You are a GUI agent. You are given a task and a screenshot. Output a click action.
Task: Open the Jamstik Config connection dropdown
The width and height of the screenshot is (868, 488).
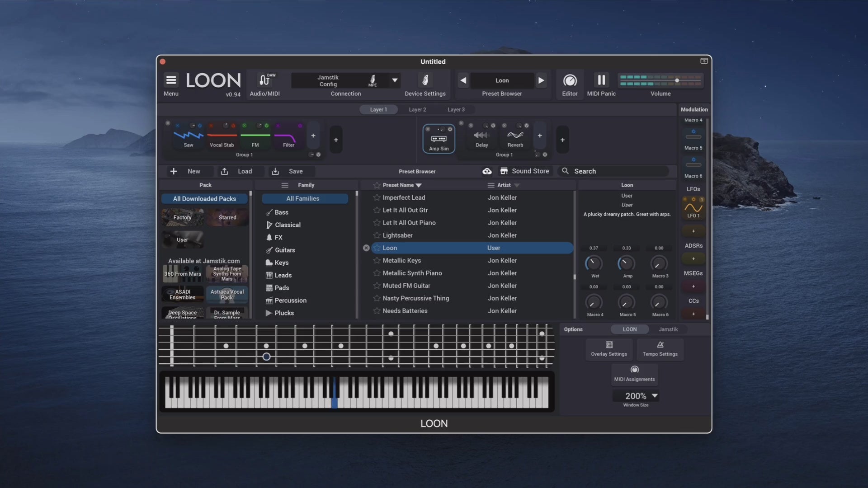[x=395, y=80]
